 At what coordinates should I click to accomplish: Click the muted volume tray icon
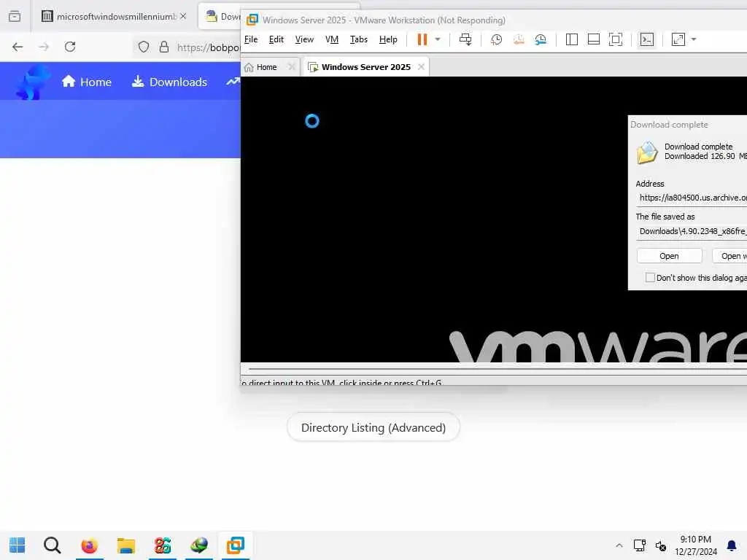tap(660, 545)
